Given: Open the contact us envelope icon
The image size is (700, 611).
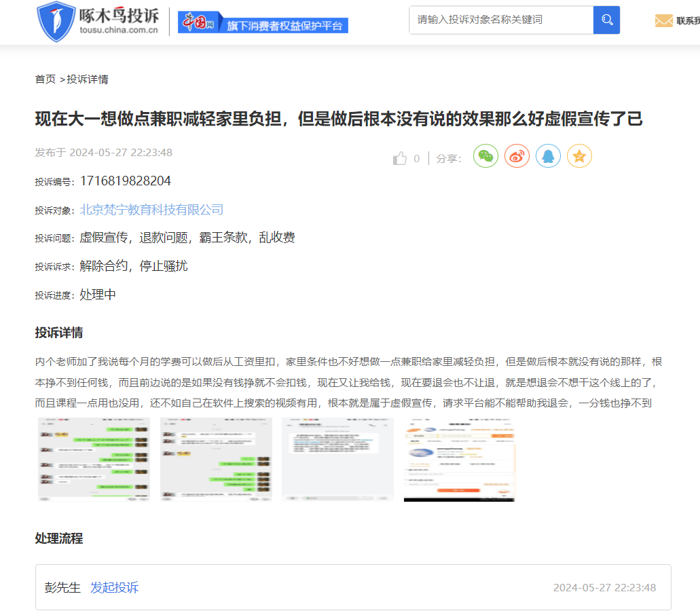Looking at the screenshot, I should click(x=663, y=20).
